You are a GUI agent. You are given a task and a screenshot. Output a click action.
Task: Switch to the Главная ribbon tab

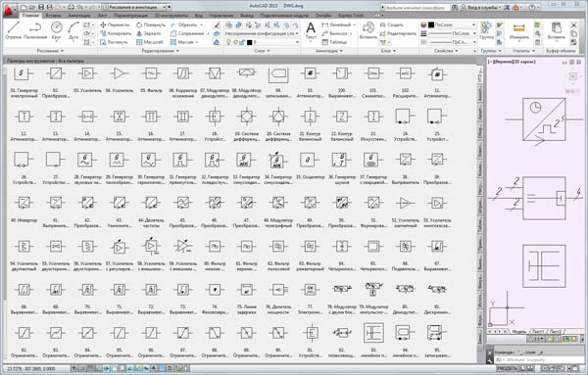coord(30,16)
